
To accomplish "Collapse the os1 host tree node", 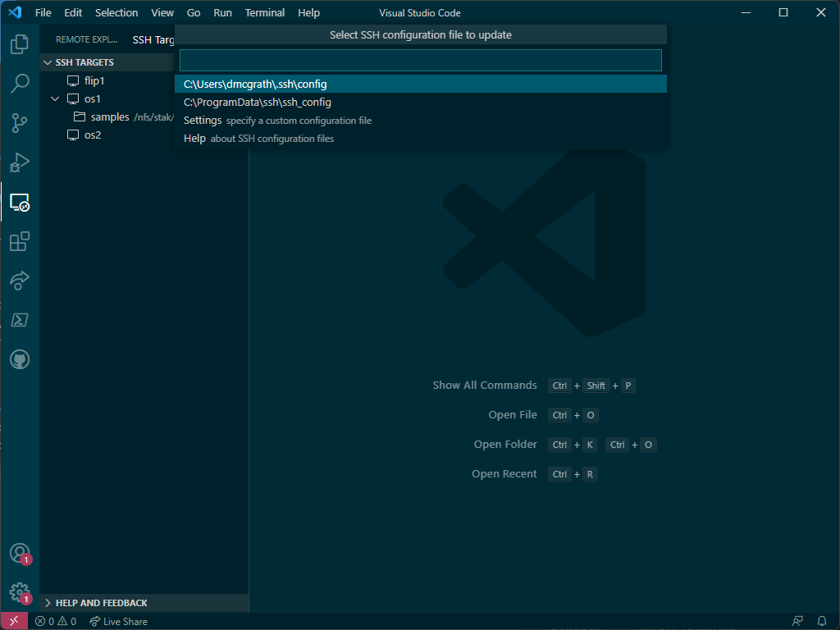I will pos(55,99).
